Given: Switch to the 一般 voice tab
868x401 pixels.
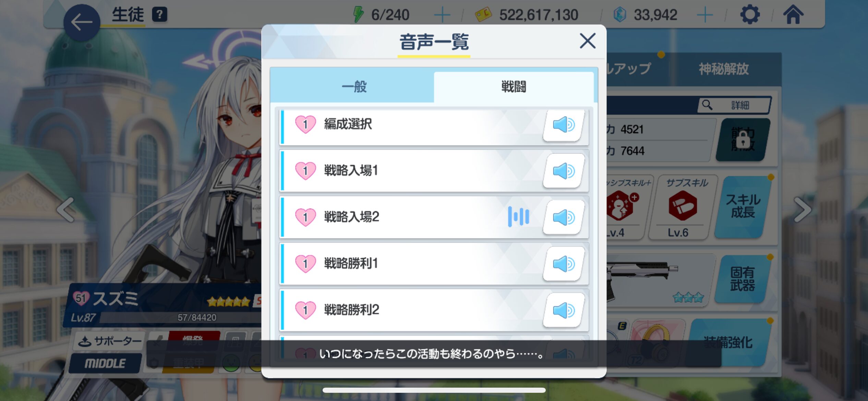Looking at the screenshot, I should (353, 86).
